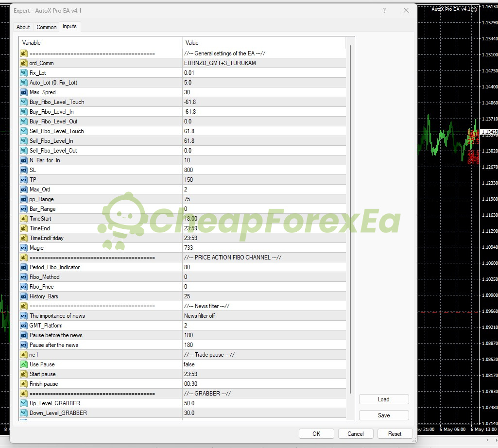Click the icon beside Buy_Fibo_Level_Touch
The height and width of the screenshot is (448, 498).
[x=24, y=102]
